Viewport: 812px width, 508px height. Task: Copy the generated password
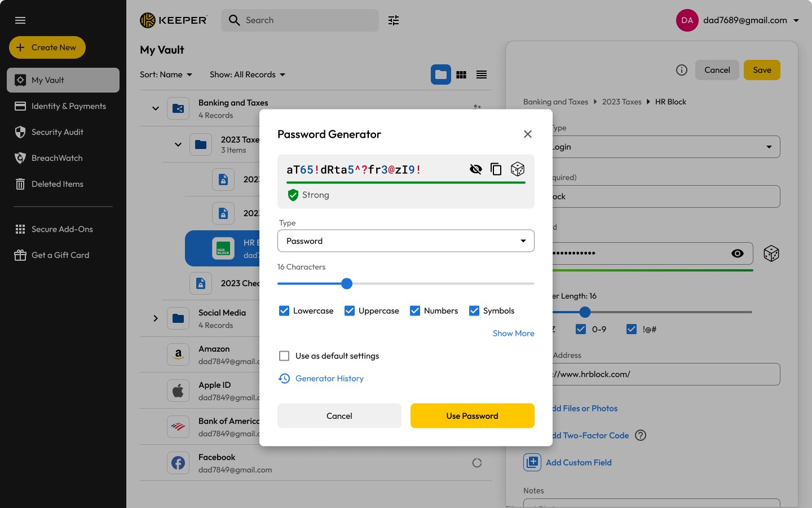point(496,169)
